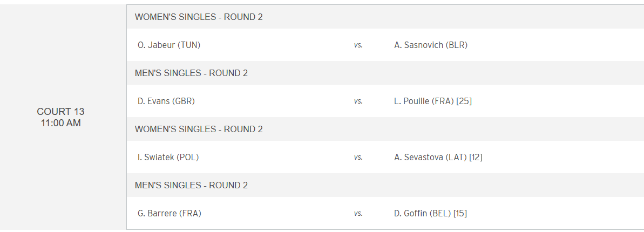The height and width of the screenshot is (232, 644).
Task: Select D. Goffin (BEL) [15] player
Action: point(430,214)
